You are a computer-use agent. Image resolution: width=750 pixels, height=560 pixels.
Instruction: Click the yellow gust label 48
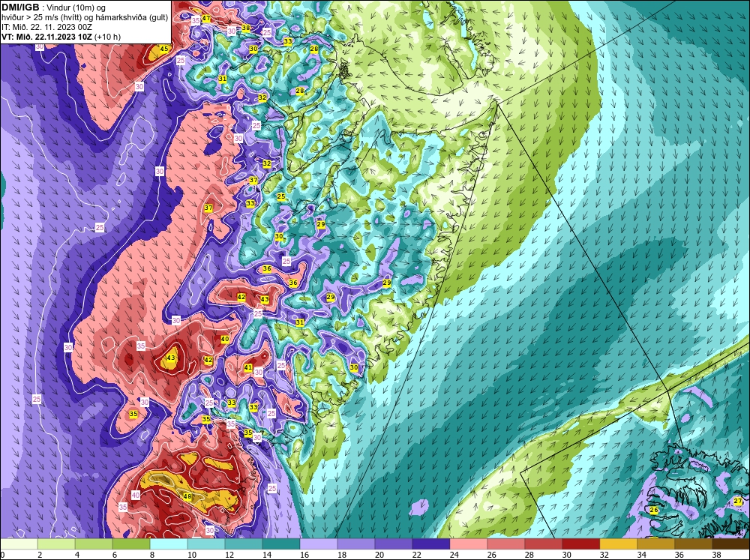(x=187, y=496)
